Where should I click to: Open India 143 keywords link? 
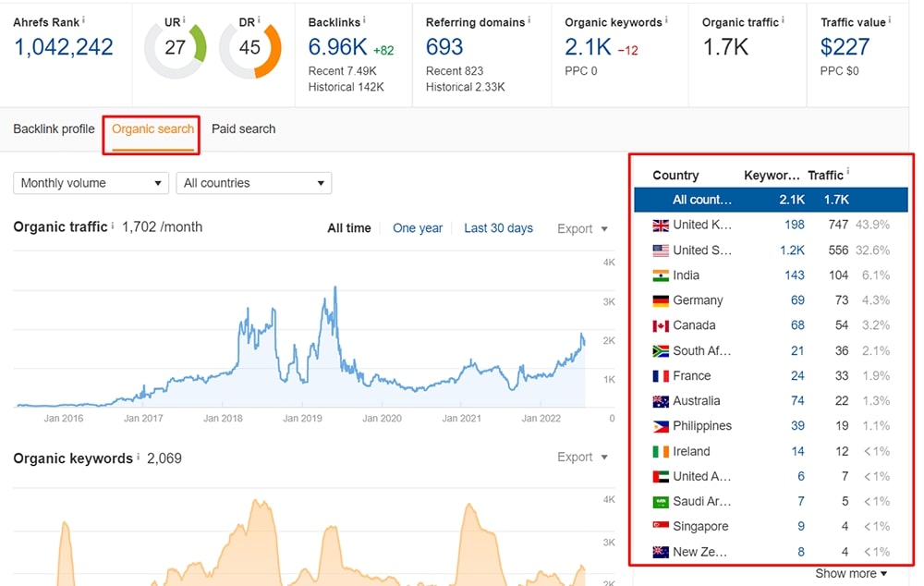[795, 275]
